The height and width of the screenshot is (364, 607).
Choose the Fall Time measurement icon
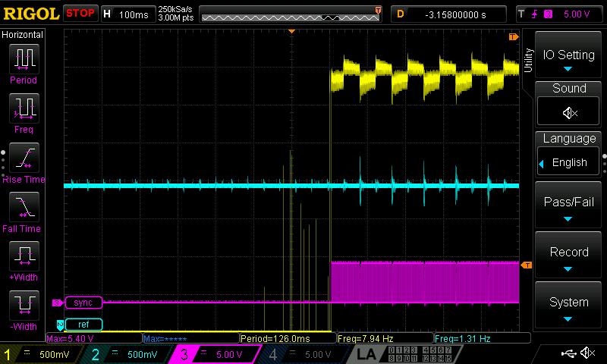(x=23, y=212)
